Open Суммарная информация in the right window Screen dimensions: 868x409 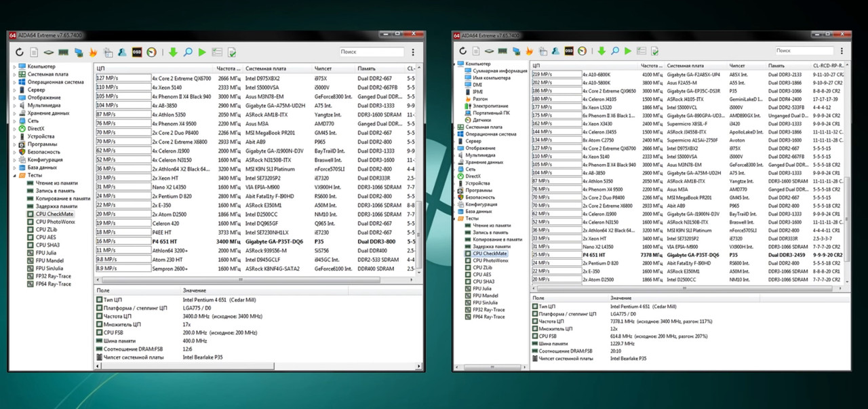(x=500, y=71)
